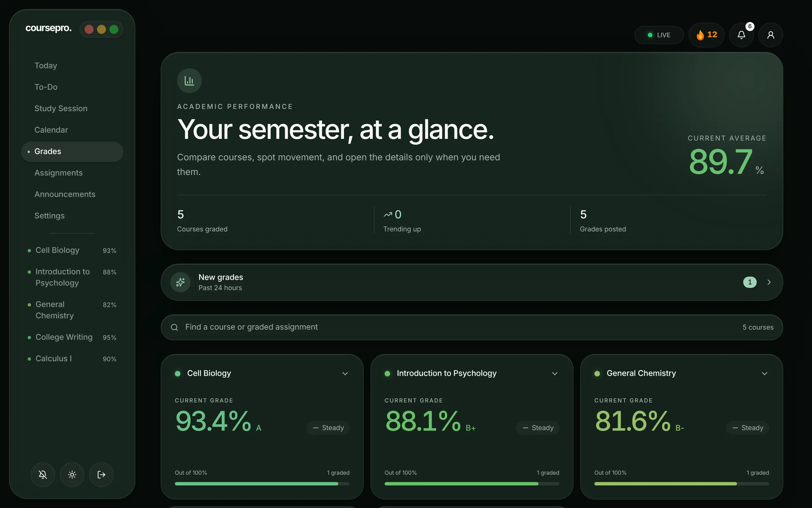The image size is (812, 508).
Task: Log out using the exit arrow icon
Action: pyautogui.click(x=101, y=474)
